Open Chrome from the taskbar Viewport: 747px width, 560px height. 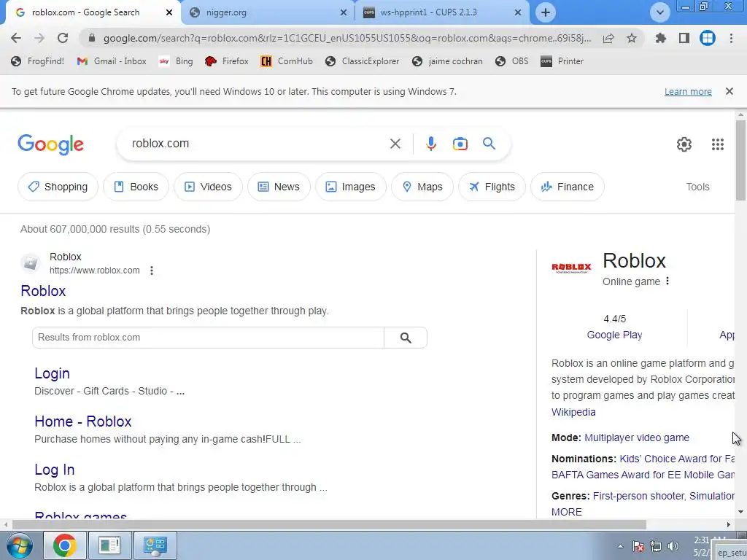[65, 545]
